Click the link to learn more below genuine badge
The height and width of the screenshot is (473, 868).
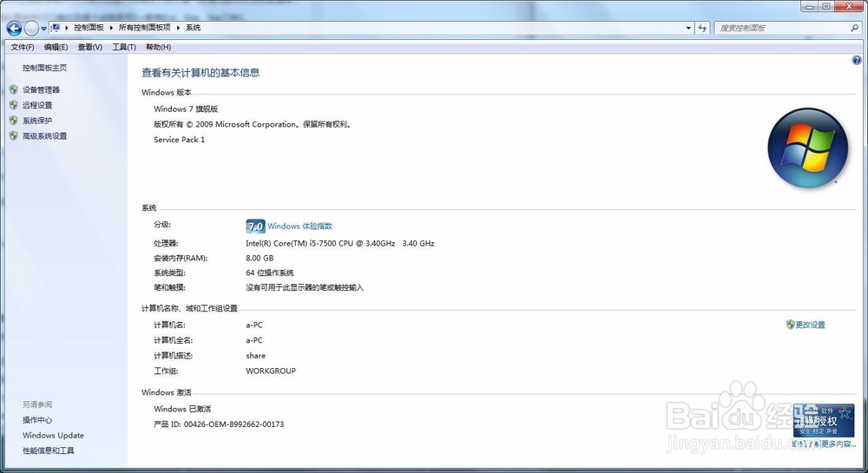[825, 443]
